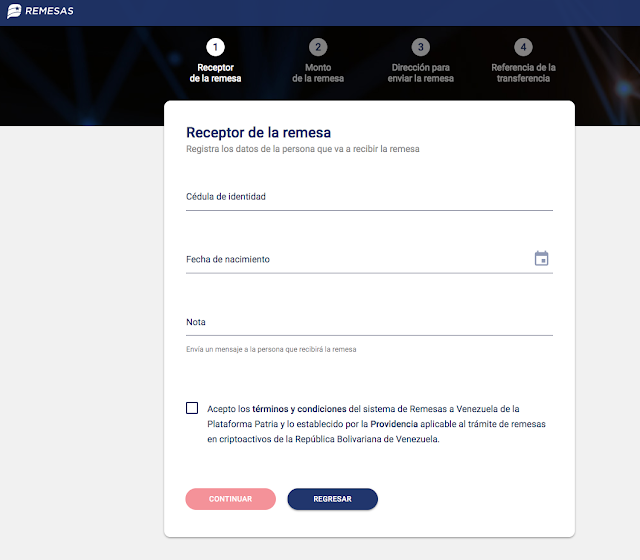Open the términos y condiciones link
The image size is (640, 560).
click(x=299, y=409)
